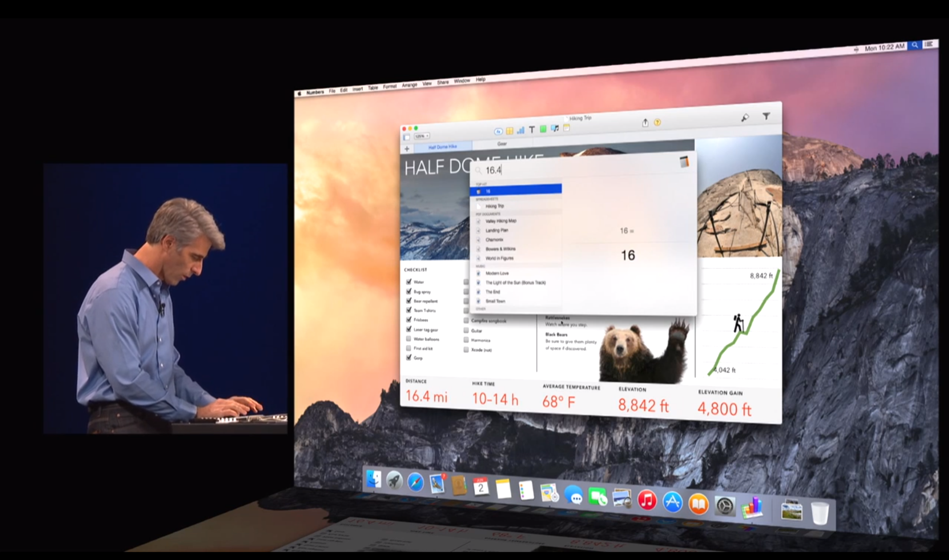Open Calendar from the Dock
Screen dimensions: 949x560
tap(480, 487)
